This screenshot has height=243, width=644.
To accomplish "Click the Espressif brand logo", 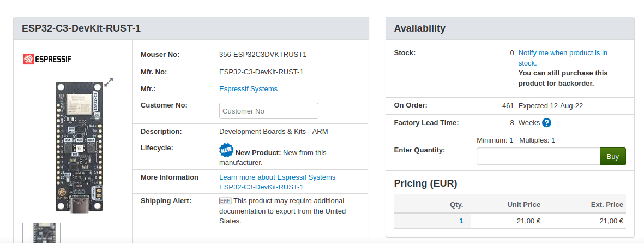I will [47, 59].
